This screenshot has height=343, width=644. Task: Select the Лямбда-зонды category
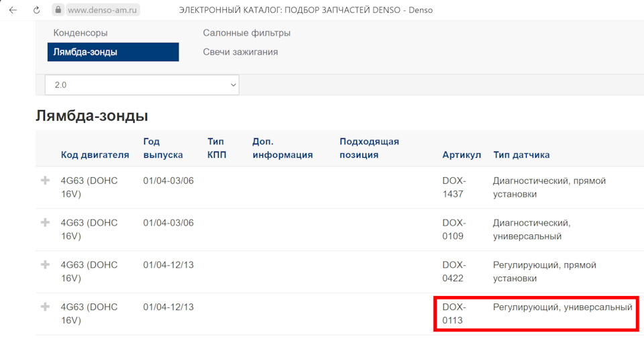[113, 52]
